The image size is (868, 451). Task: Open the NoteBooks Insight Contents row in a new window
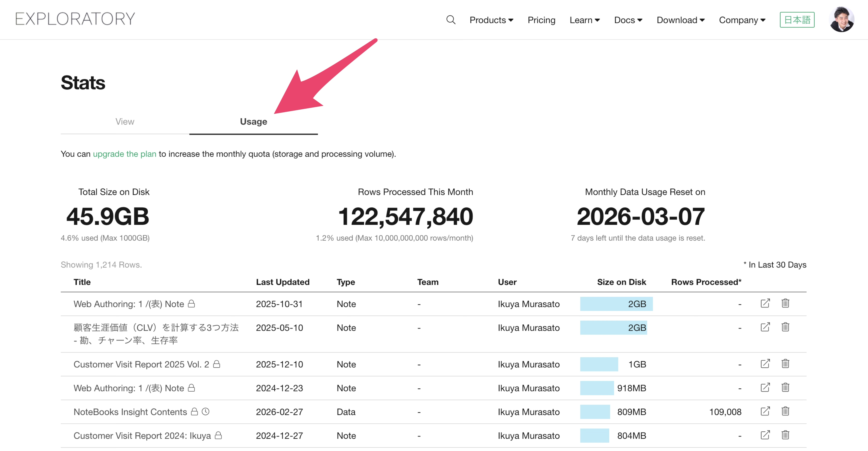(765, 411)
